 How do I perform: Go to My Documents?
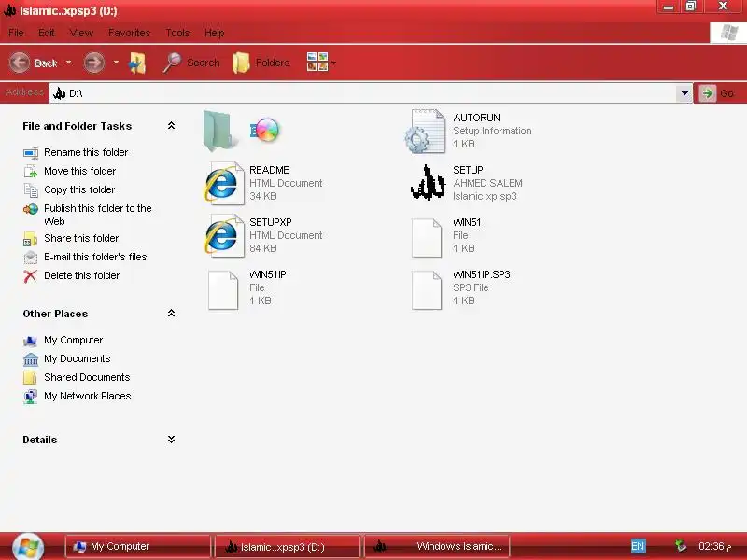tap(78, 358)
